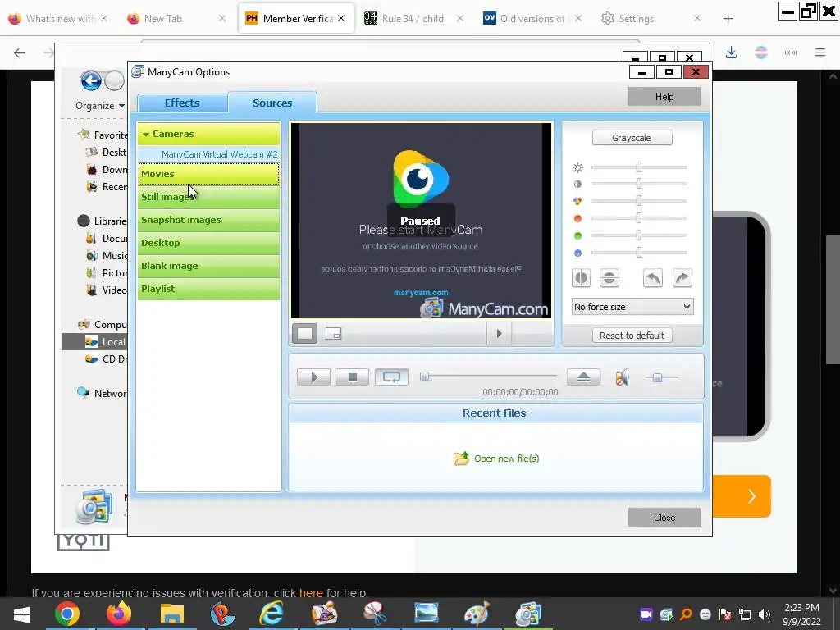Open Internet Explorer from the taskbar
Screen dimensions: 840x630
point(272,614)
